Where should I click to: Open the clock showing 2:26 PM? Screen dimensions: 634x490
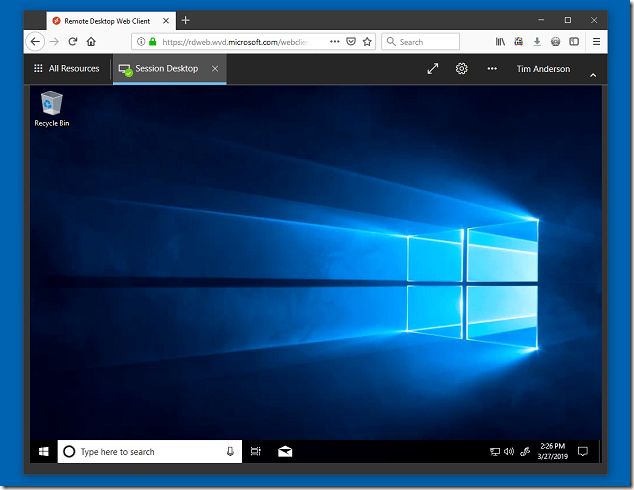pyautogui.click(x=553, y=451)
